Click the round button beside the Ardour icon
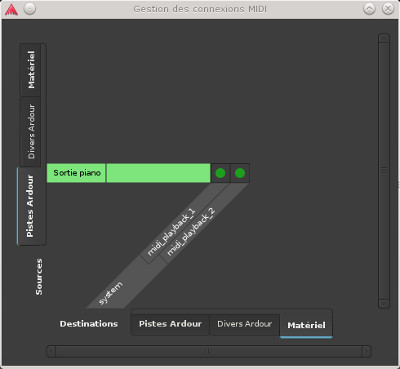The image size is (400, 369). point(30,9)
